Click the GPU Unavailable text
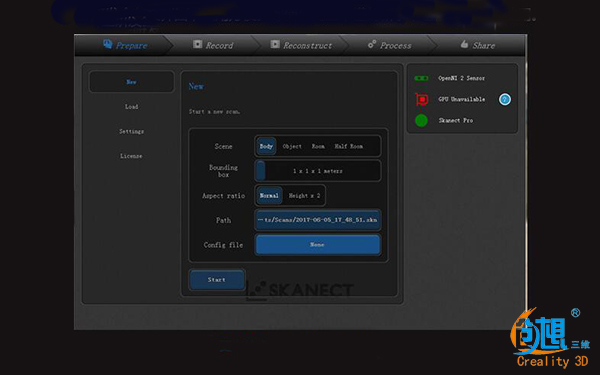Viewport: 600px width, 375px height. (x=461, y=99)
